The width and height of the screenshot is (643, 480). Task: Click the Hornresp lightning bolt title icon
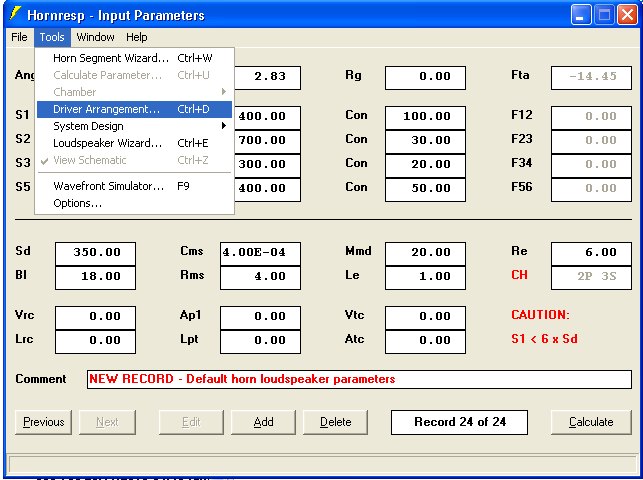coord(16,14)
